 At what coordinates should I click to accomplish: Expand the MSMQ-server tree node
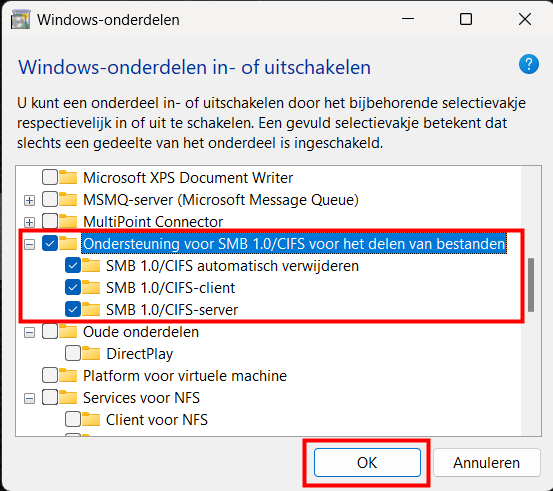(x=30, y=200)
